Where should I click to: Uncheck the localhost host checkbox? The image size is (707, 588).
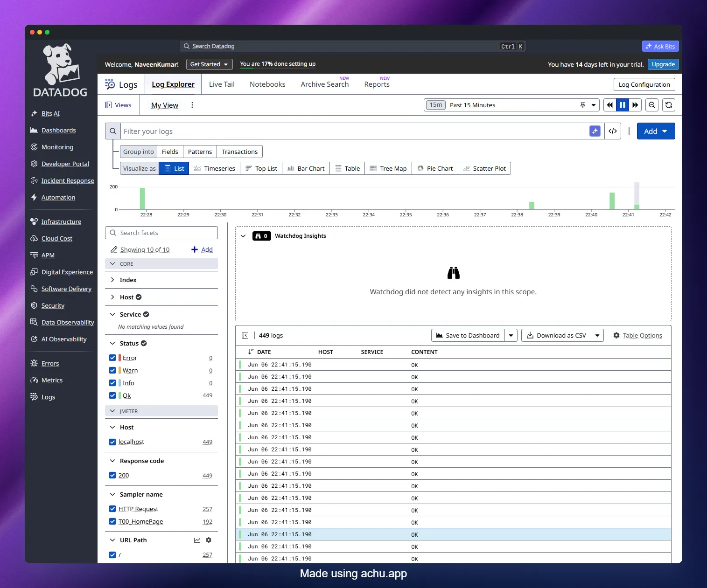coord(112,442)
